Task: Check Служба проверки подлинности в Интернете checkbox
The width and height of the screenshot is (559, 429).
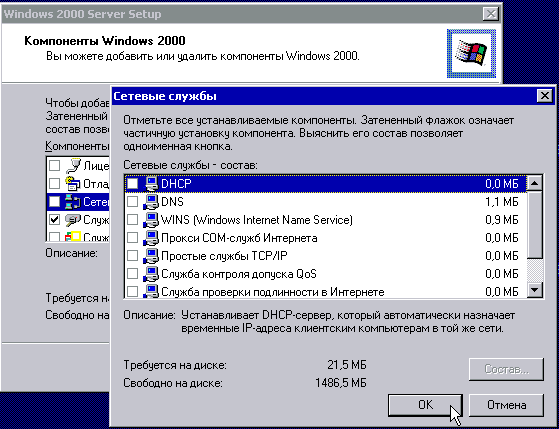Action: pyautogui.click(x=133, y=292)
